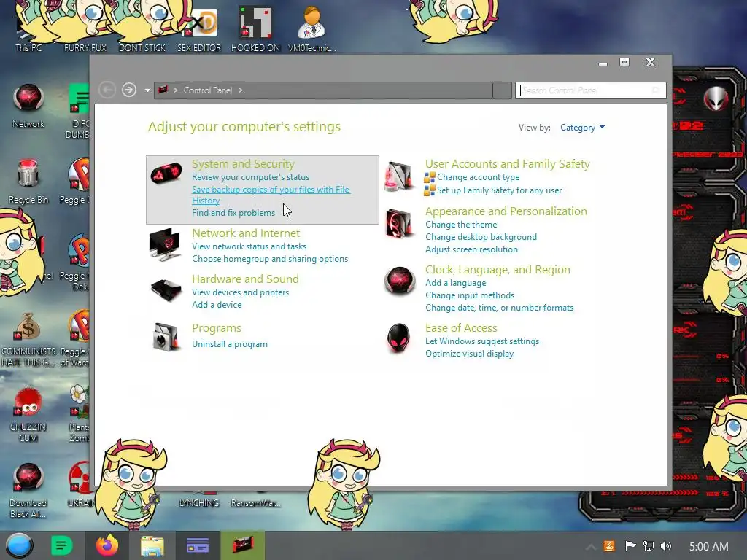747x560 pixels.
Task: Open User Accounts and Family Safety heading
Action: [x=508, y=164]
